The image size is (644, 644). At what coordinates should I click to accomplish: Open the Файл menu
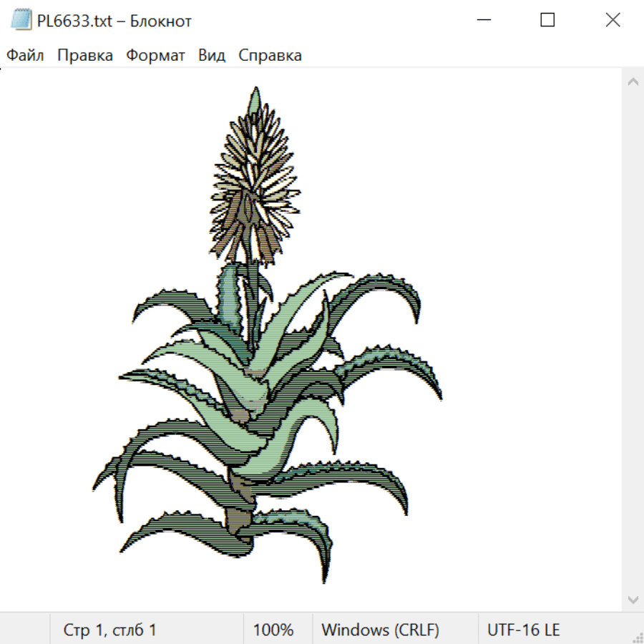(25, 55)
